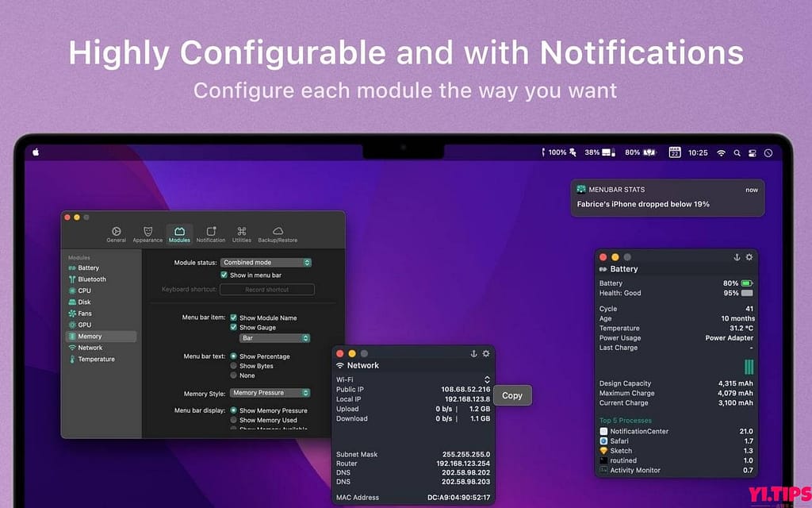Open the Menubar Stats iPhone battery notification

pyautogui.click(x=667, y=198)
